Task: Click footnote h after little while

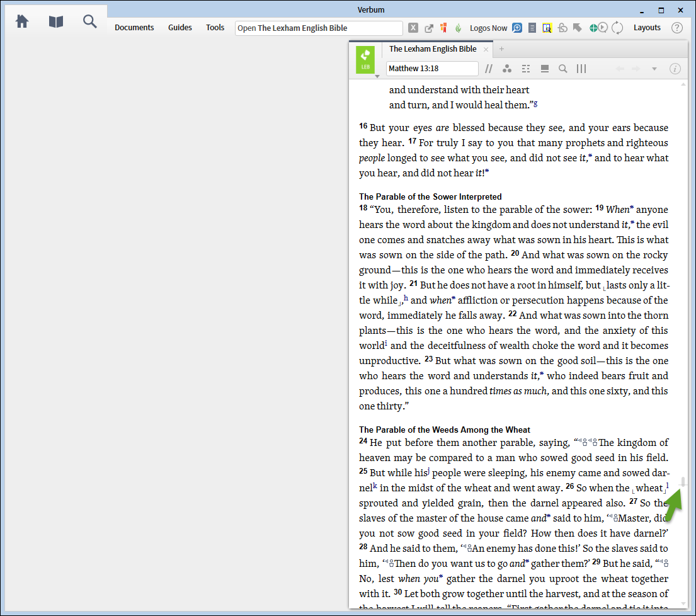Action: tap(406, 298)
